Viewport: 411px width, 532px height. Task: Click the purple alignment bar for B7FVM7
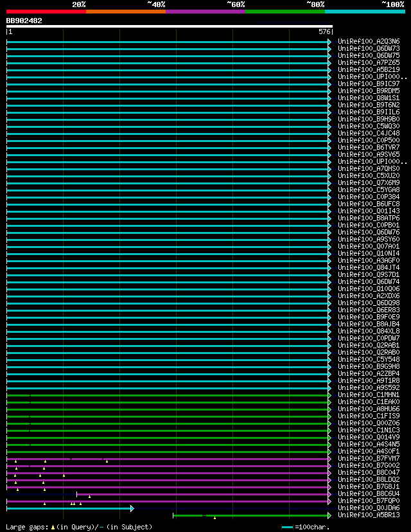168,459
